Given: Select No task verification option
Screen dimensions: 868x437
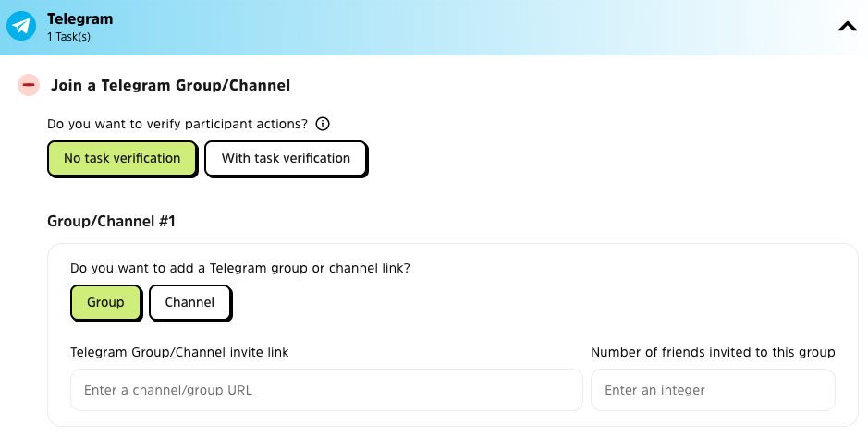Looking at the screenshot, I should click(122, 158).
